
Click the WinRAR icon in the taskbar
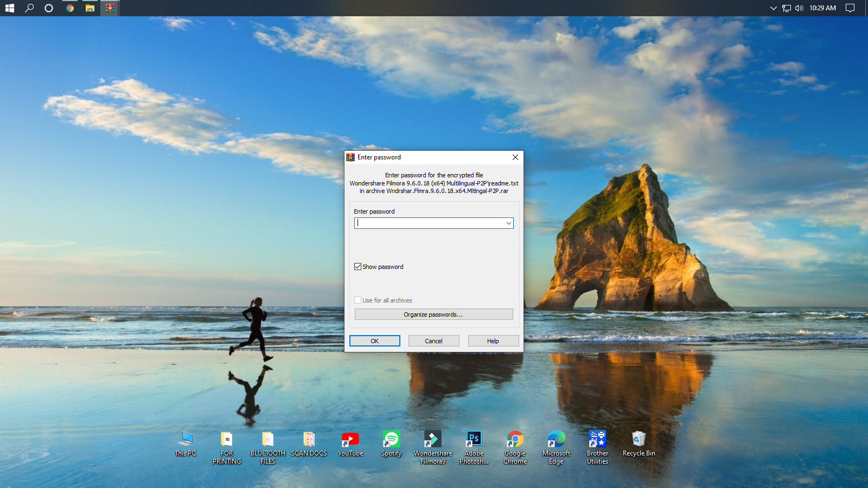(x=110, y=8)
